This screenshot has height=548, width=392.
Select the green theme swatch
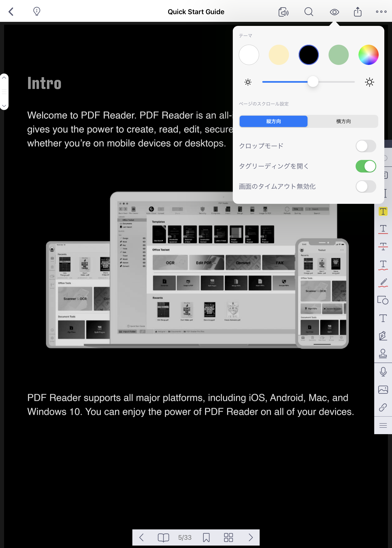[338, 55]
